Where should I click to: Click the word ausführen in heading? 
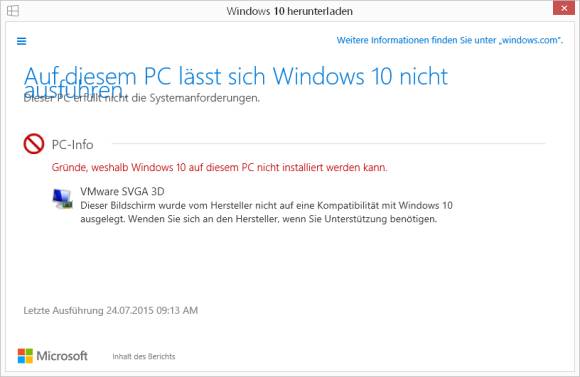coord(73,89)
